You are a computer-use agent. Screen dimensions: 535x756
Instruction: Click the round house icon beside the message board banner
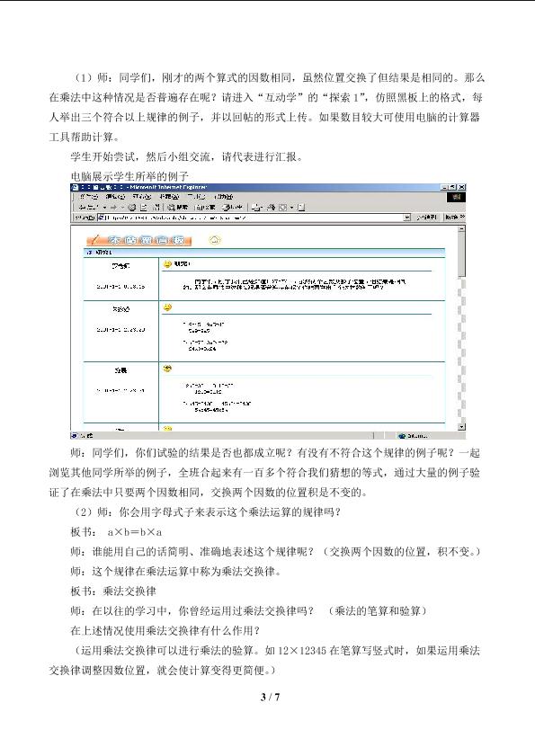point(215,240)
